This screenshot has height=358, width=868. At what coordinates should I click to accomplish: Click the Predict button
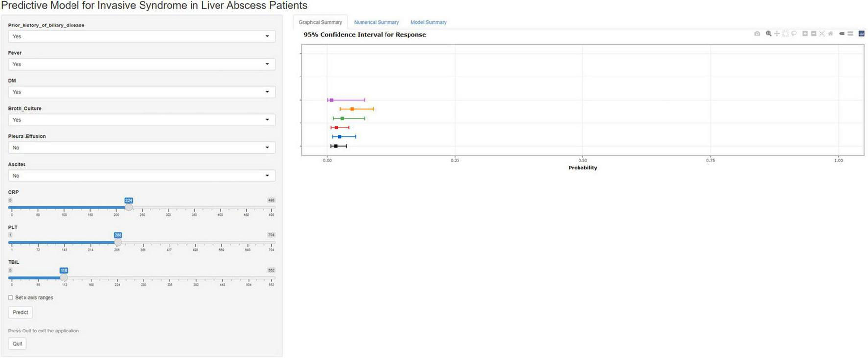pos(21,312)
